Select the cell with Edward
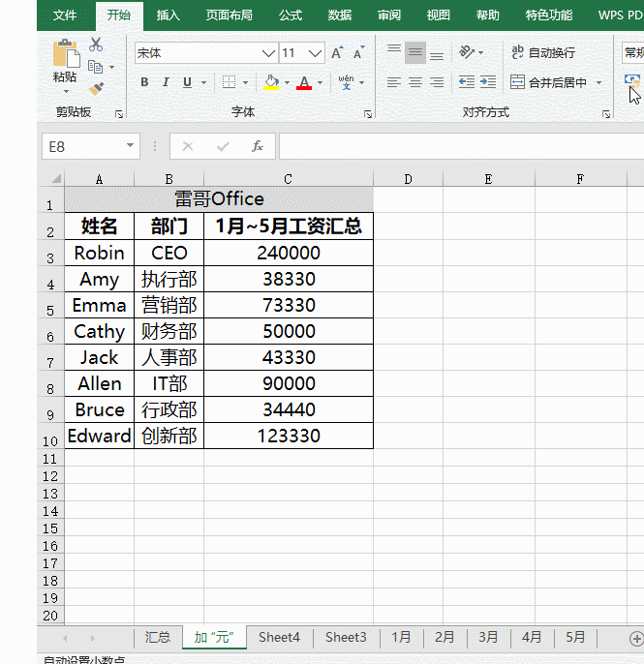 [x=99, y=436]
